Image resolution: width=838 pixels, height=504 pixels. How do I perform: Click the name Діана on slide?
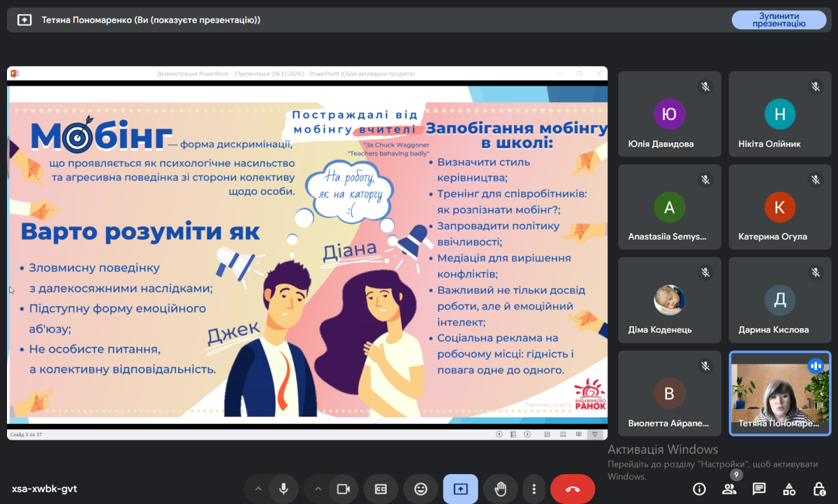[x=350, y=251]
